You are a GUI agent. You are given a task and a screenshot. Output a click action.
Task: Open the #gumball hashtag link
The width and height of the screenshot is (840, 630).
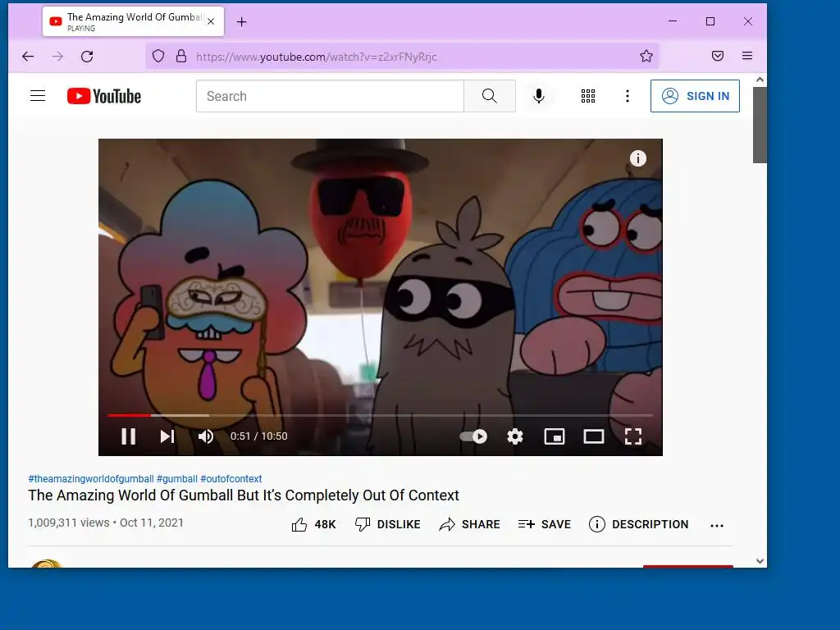coord(177,479)
